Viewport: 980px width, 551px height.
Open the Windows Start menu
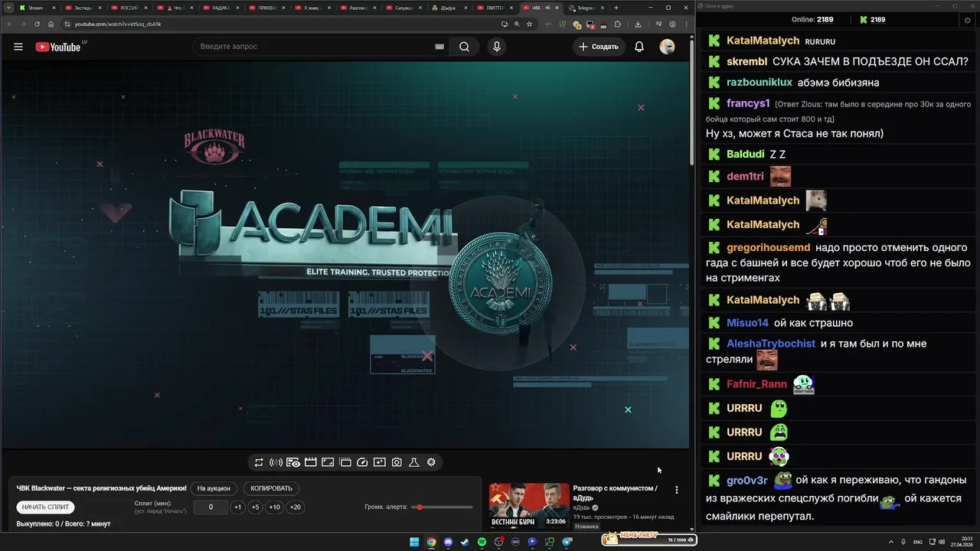point(414,542)
